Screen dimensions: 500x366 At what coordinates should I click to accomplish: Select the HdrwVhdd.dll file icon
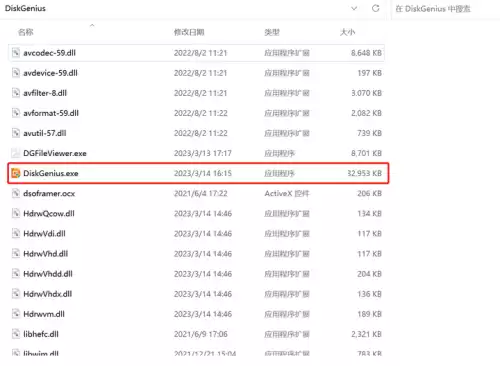(16, 274)
